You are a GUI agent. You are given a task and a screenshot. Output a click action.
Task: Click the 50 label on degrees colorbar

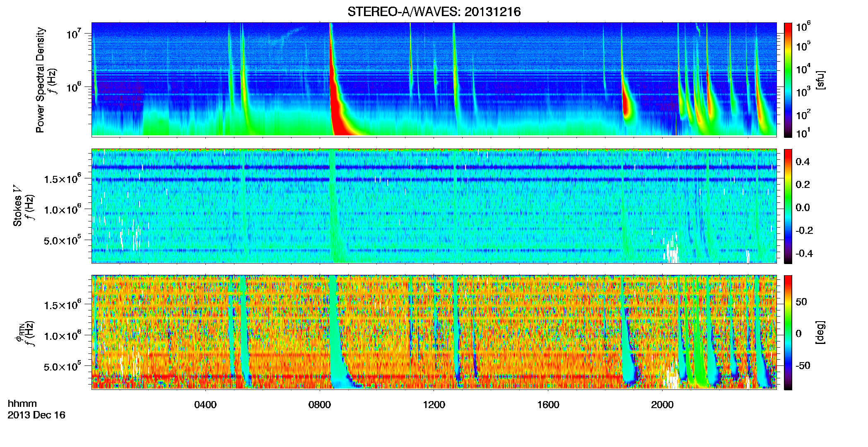click(x=801, y=302)
